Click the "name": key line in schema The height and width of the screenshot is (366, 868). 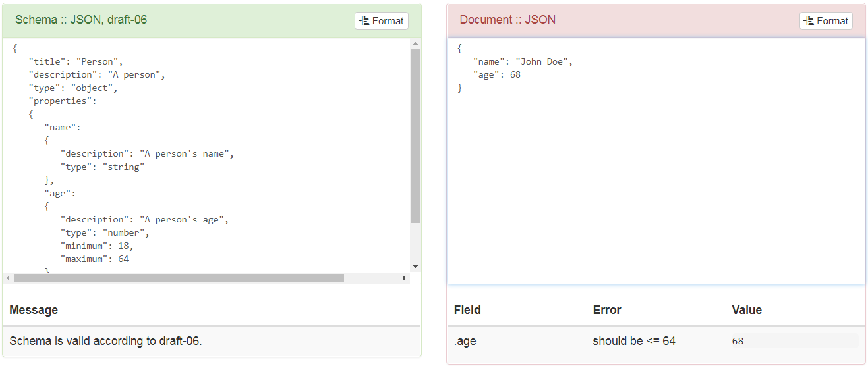pyautogui.click(x=63, y=127)
